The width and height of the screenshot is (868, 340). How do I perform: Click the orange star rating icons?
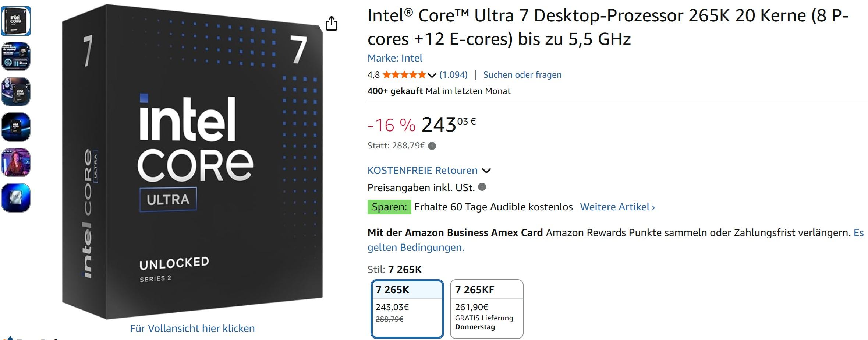[x=404, y=75]
